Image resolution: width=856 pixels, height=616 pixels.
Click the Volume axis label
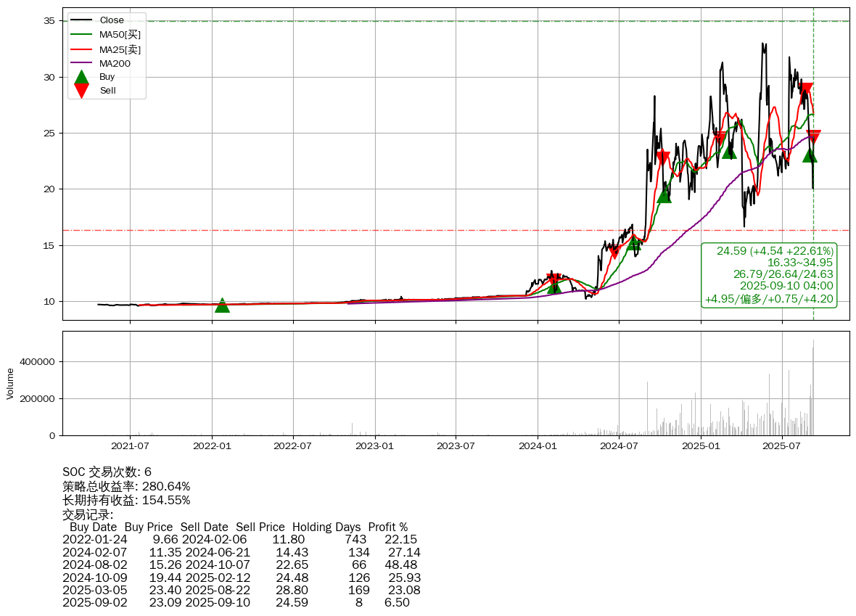[x=10, y=383]
